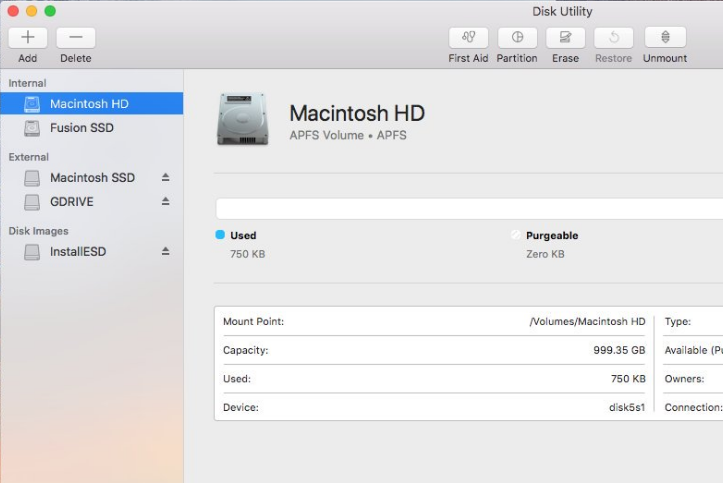The width and height of the screenshot is (723, 483).
Task: Click the APFS Volume • APFS subtitle
Action: [348, 135]
